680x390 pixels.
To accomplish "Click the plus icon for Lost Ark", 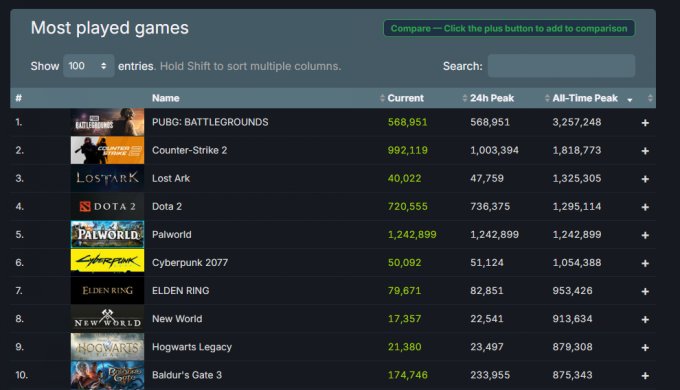I will pos(645,179).
